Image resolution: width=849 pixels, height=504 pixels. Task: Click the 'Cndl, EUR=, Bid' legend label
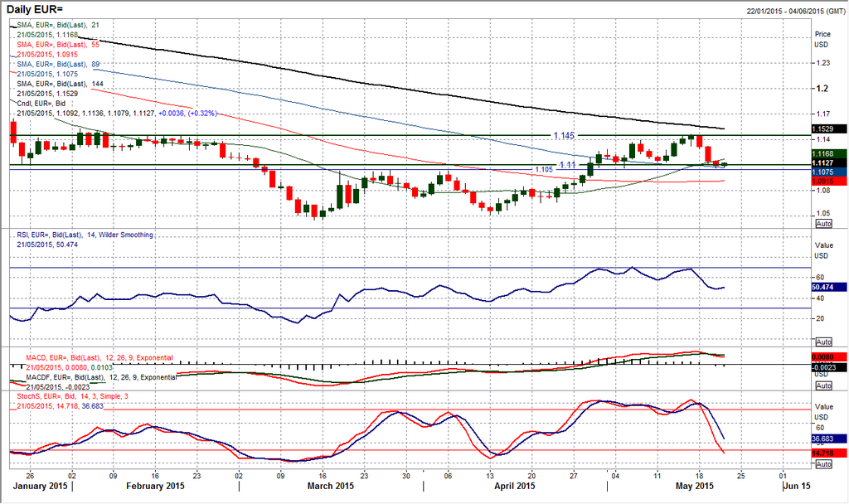[41, 103]
